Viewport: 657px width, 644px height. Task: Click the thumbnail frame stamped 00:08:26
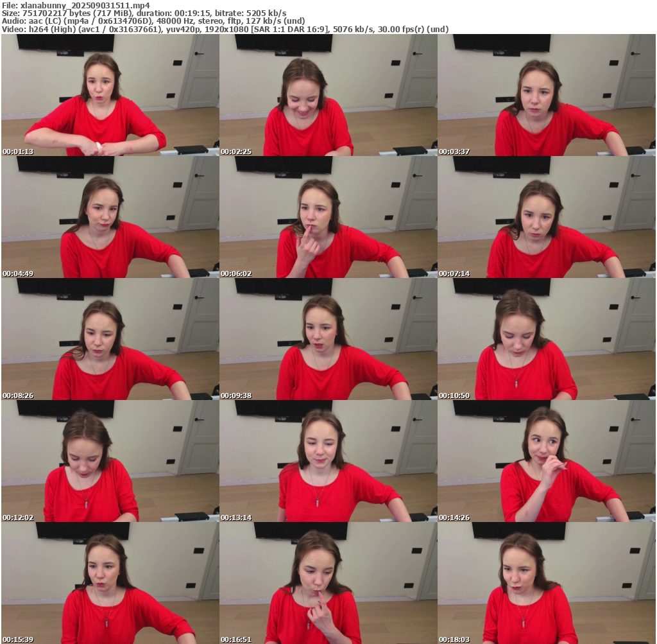tap(110, 339)
